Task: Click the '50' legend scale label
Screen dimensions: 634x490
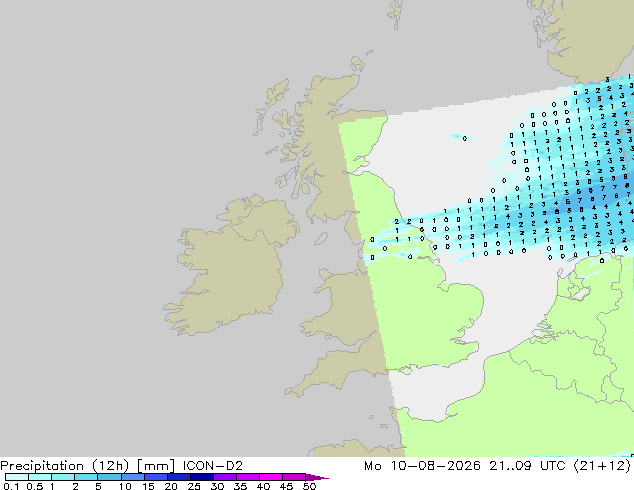Action: coord(309,486)
